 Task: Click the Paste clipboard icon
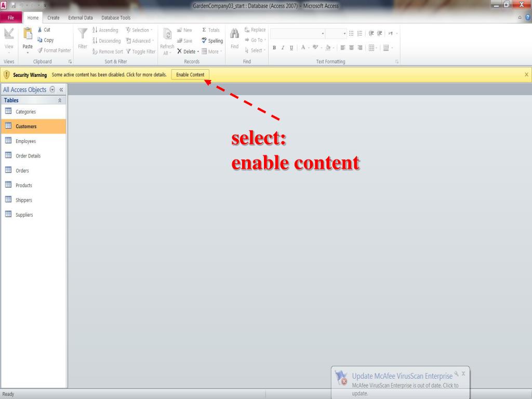tap(28, 34)
